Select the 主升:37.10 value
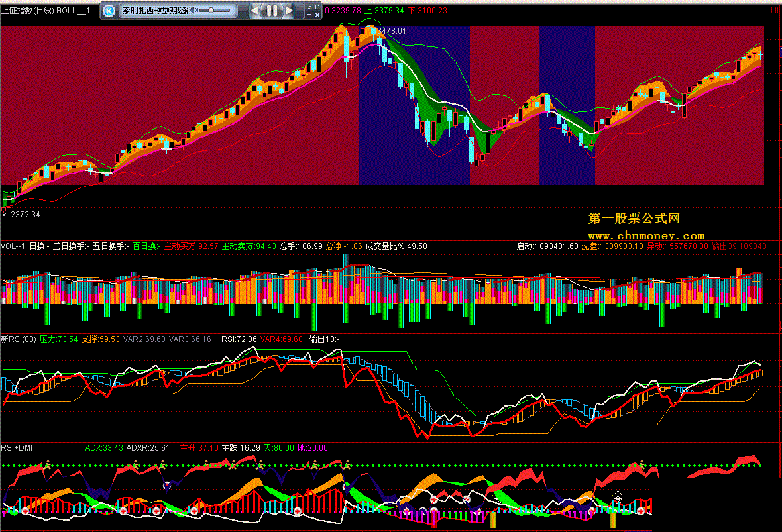The image size is (782, 532). click(x=199, y=448)
